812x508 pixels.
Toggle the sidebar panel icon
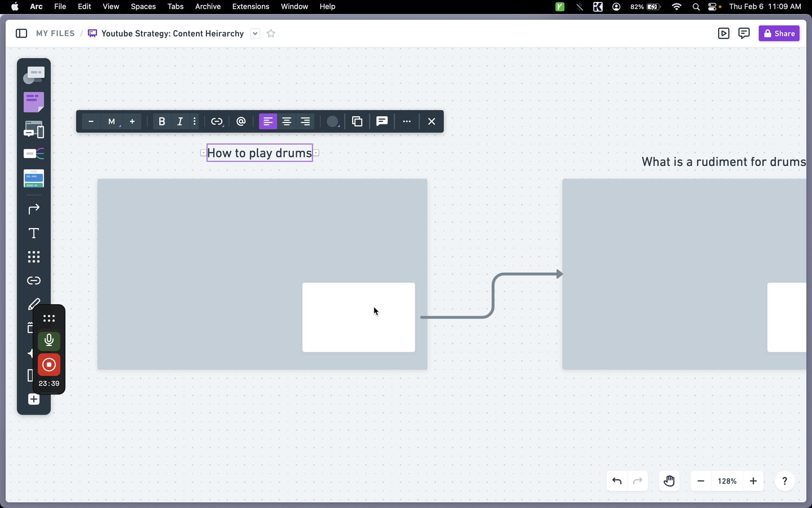tap(21, 34)
